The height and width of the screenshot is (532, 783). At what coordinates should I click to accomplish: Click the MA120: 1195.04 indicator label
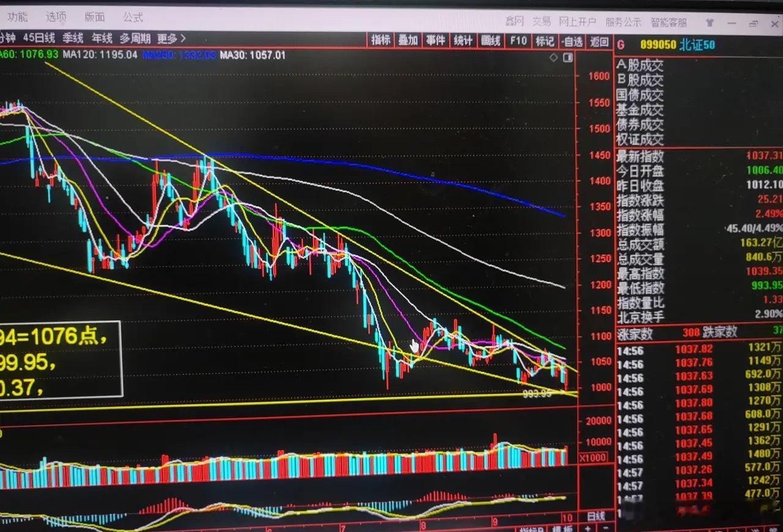click(101, 54)
